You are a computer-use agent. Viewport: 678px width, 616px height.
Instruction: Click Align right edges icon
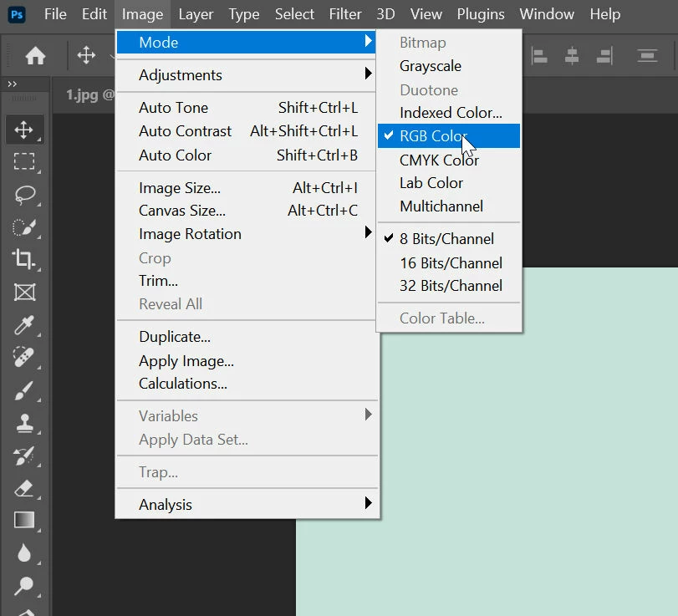point(604,56)
